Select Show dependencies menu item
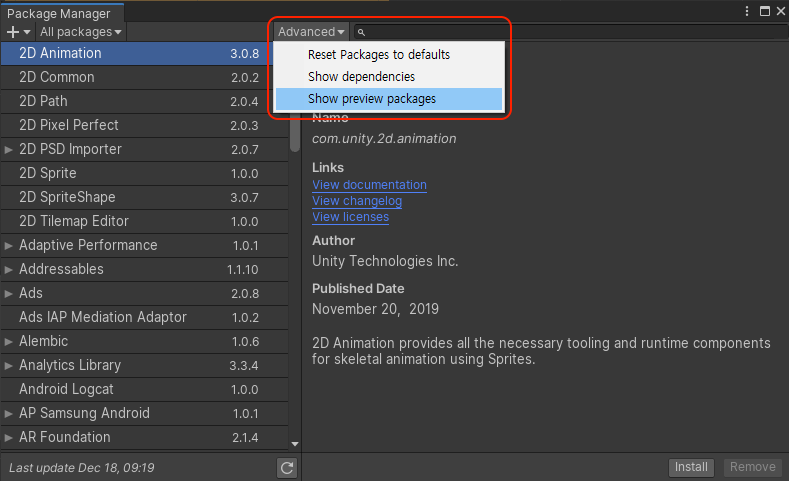The width and height of the screenshot is (792, 483). (x=388, y=77)
